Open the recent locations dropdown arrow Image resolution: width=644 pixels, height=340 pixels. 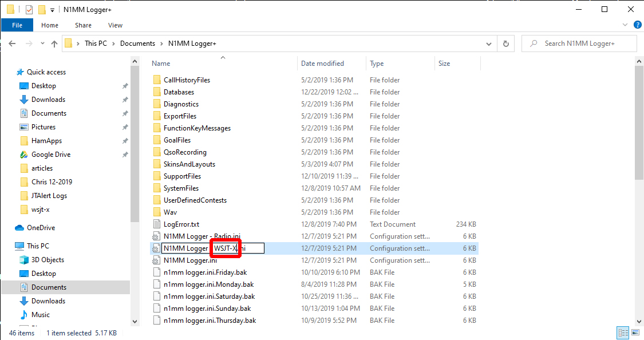pyautogui.click(x=42, y=44)
